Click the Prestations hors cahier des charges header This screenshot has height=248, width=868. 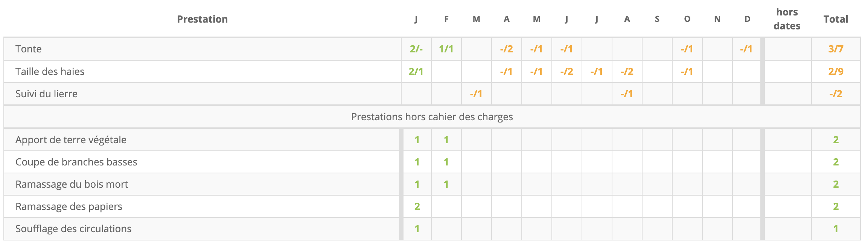tap(432, 117)
